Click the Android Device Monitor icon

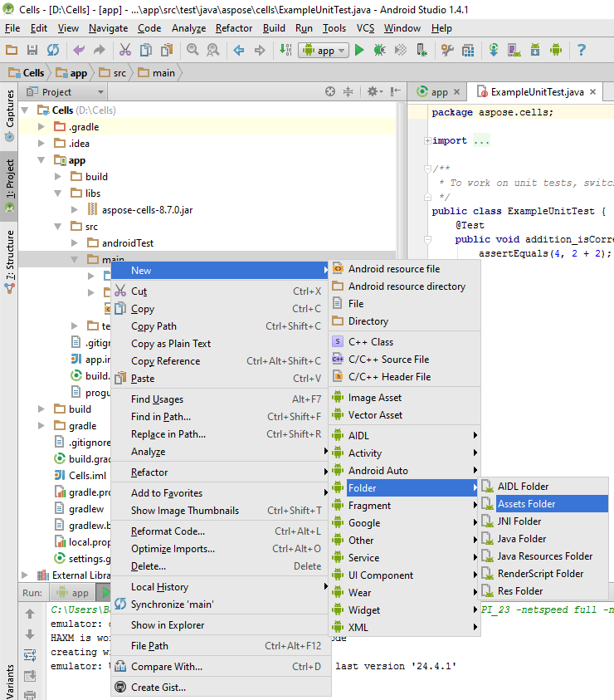pos(556,50)
